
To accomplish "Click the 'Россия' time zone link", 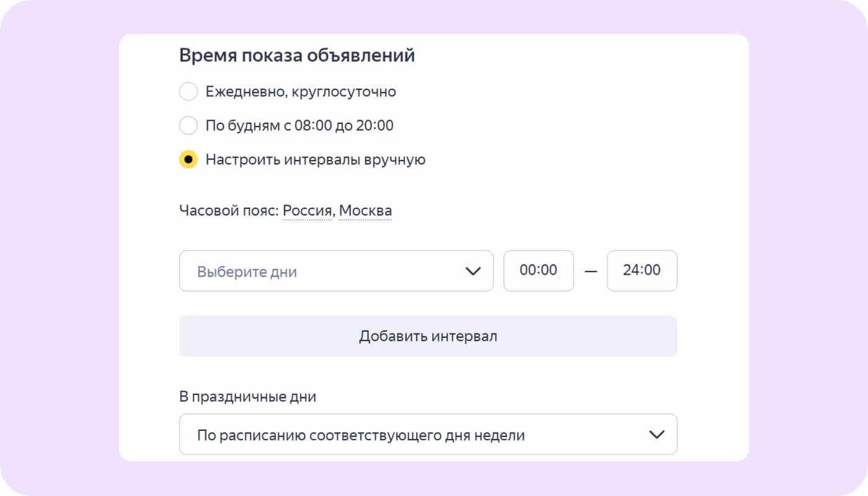I will click(x=309, y=211).
